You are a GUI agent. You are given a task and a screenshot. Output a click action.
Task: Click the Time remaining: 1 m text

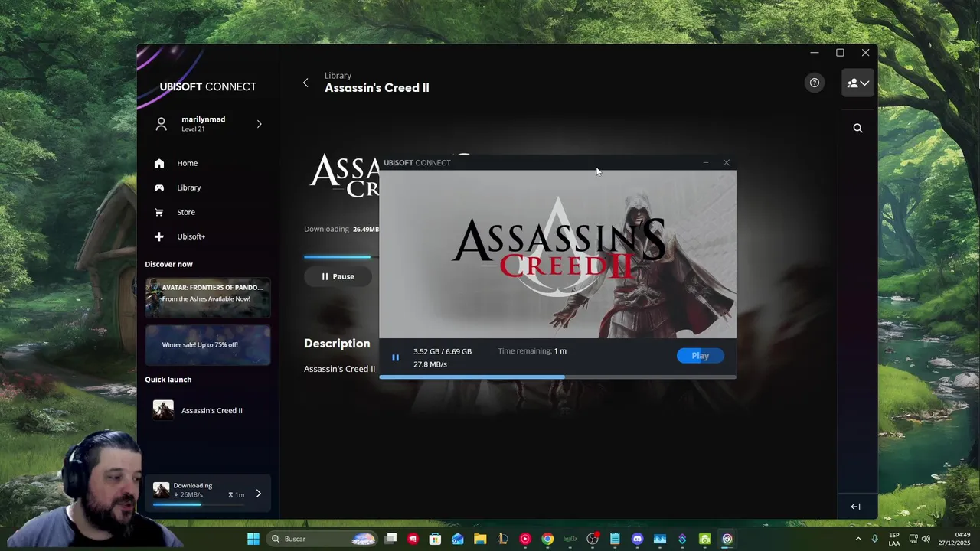tap(532, 350)
